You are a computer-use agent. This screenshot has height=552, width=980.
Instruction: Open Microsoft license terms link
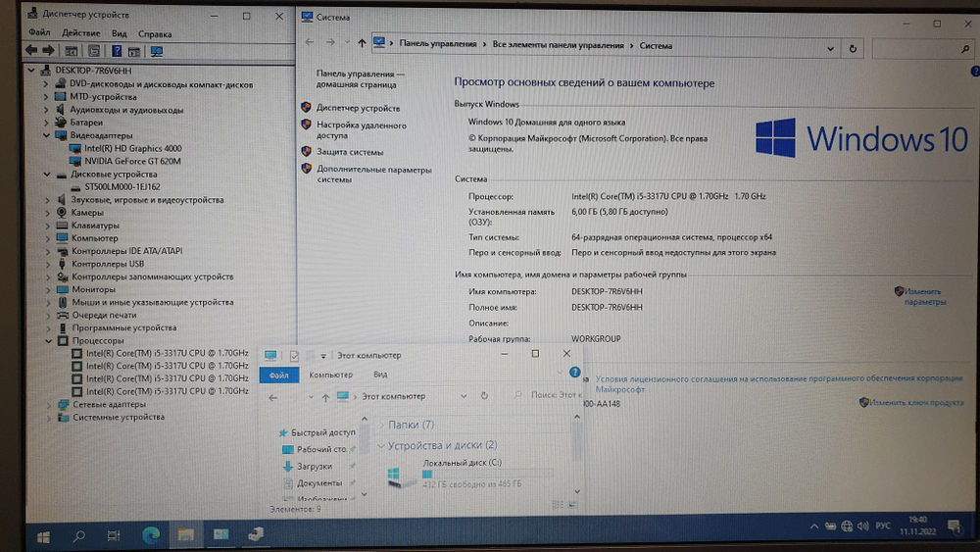point(779,383)
